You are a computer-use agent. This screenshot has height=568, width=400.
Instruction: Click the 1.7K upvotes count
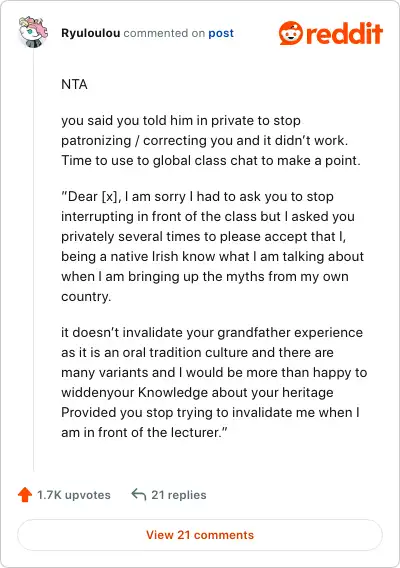click(74, 495)
